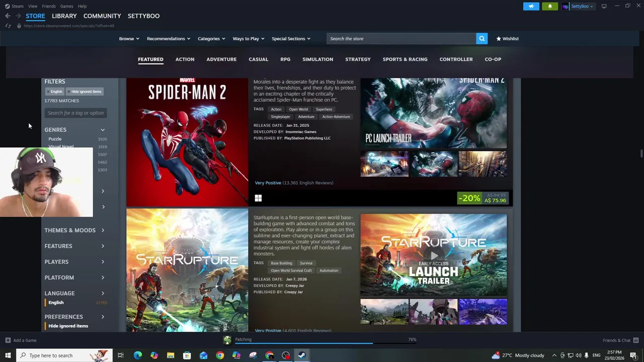Select the CO-OP category tab
The image size is (644, 362).
(x=493, y=59)
